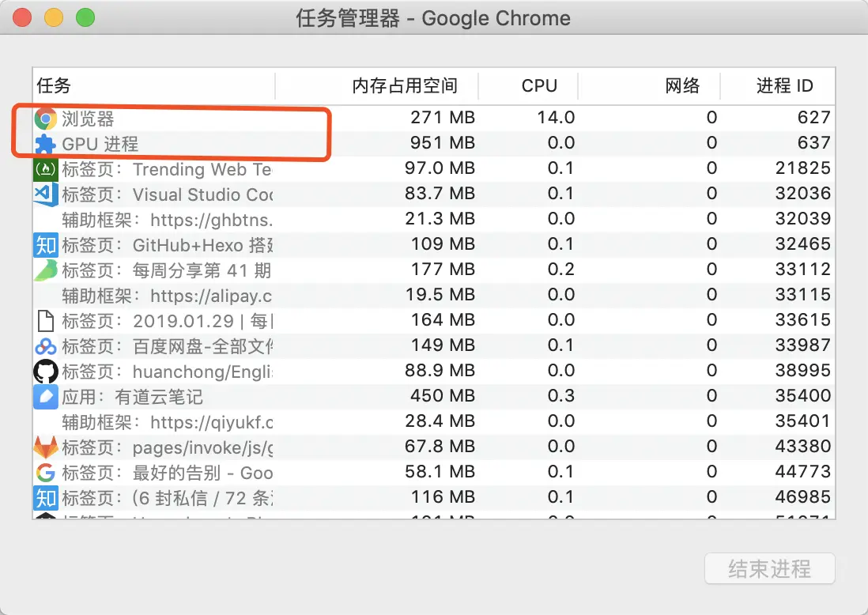Select the 最好的告别 - Google tab row

(x=434, y=472)
